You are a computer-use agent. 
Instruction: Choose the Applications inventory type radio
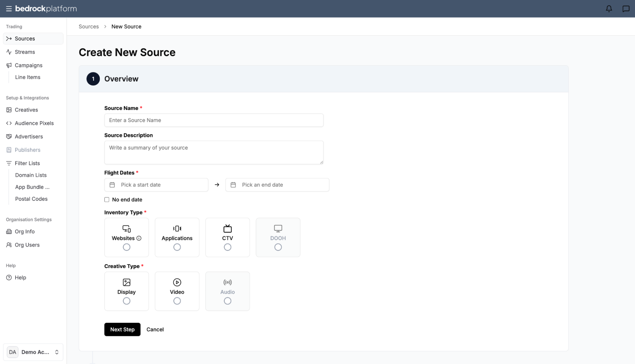coord(177,247)
